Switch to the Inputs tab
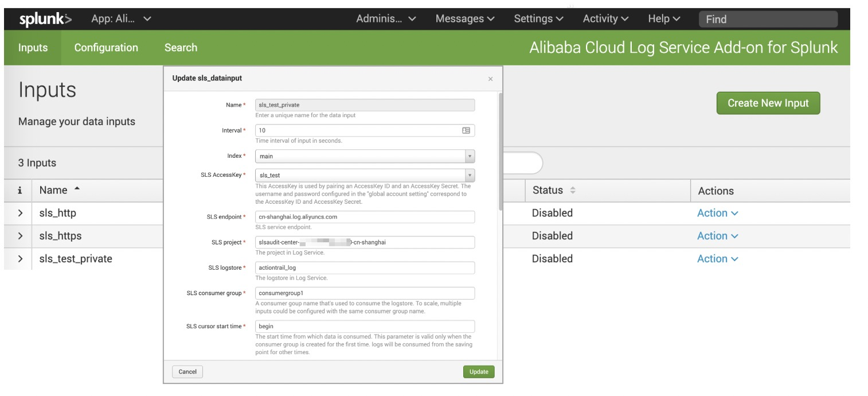Viewport: 868px width, 396px height. coord(33,48)
